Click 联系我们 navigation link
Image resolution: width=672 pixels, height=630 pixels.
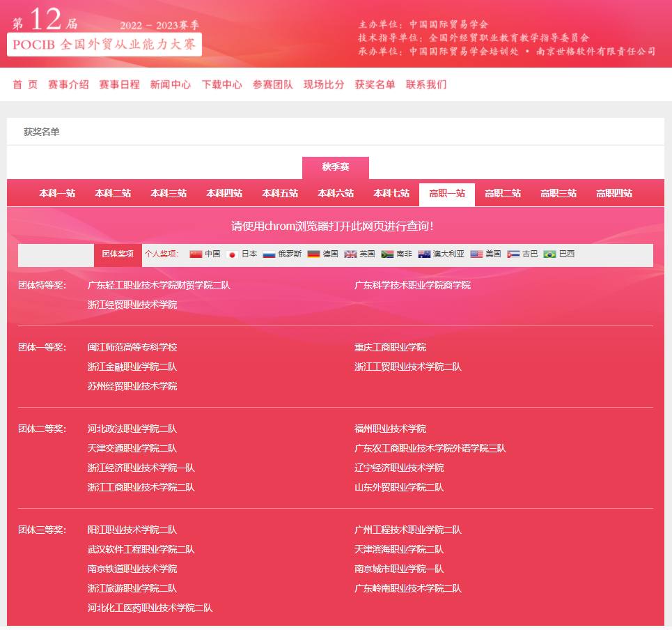(426, 85)
